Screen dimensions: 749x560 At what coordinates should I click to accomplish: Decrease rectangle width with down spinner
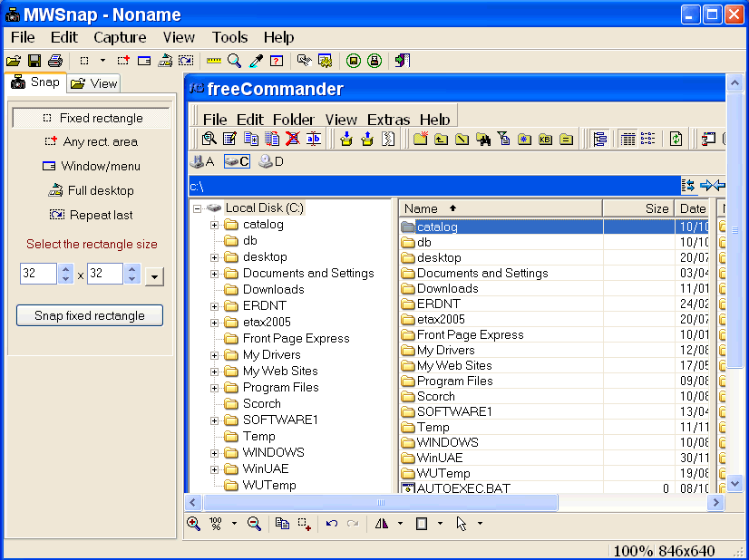click(66, 279)
